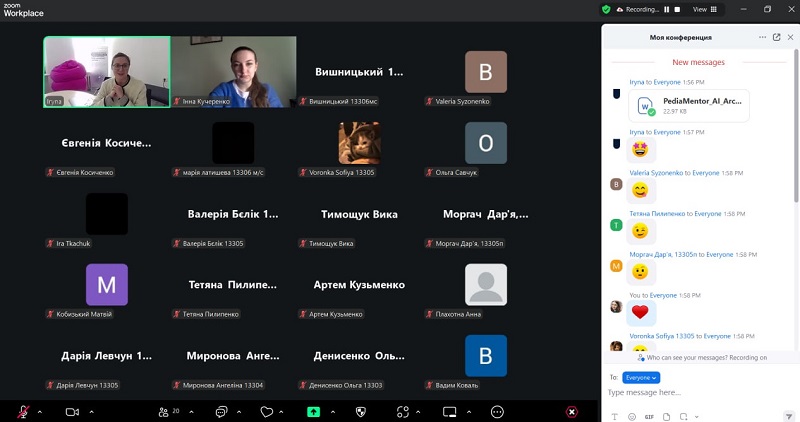Image resolution: width=800 pixels, height=422 pixels.
Task: Open the View layout menu
Action: coord(703,9)
